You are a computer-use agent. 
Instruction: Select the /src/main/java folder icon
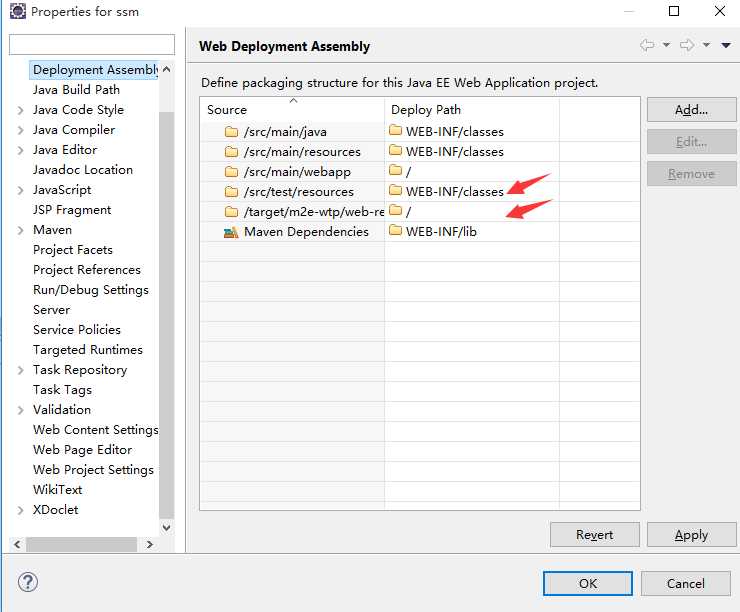[x=231, y=132]
